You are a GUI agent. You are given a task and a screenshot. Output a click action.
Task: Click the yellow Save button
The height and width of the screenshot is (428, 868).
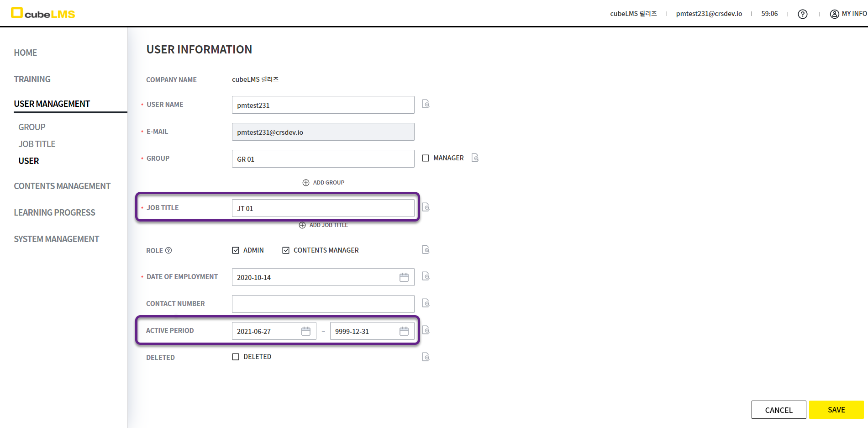pos(836,410)
